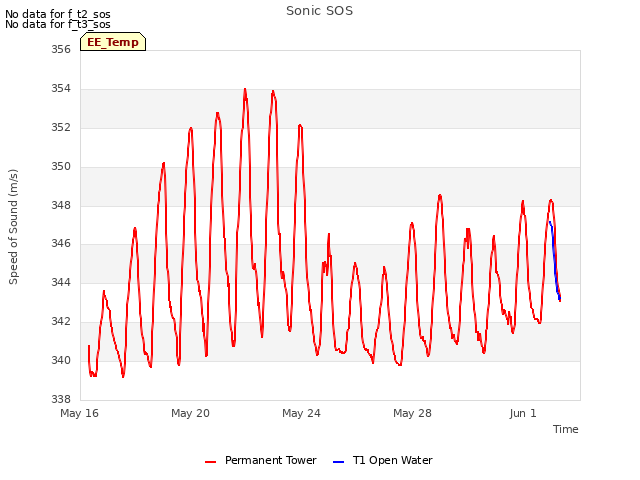This screenshot has width=640, height=480.
Task: Click the Sonic SOS chart title
Action: pos(319,11)
